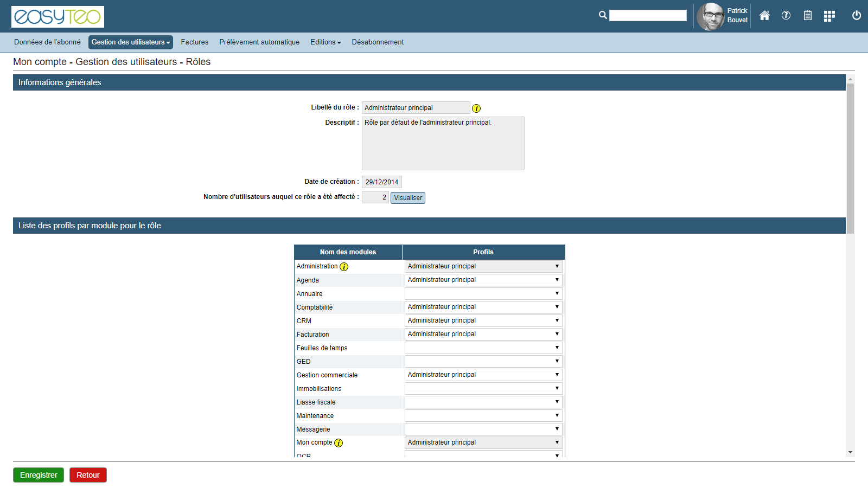Open the Editions dropdown menu
The image size is (868, 488).
[x=325, y=42]
